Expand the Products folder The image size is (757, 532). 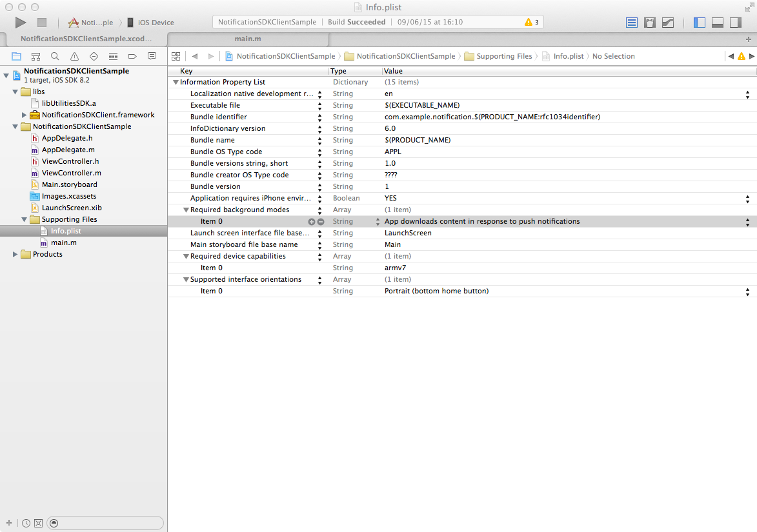(15, 254)
